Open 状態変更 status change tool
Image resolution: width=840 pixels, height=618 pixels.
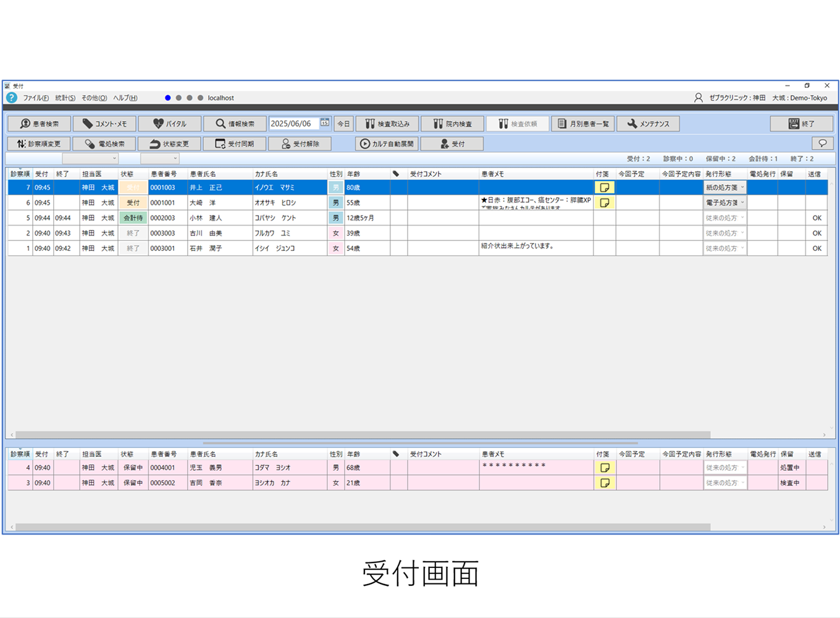[x=170, y=143]
